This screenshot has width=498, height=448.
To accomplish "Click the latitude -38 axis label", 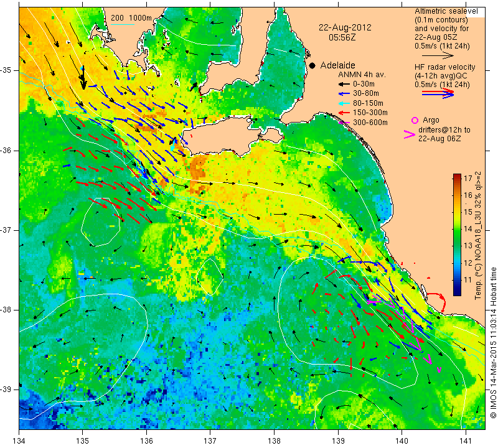I will (6, 310).
